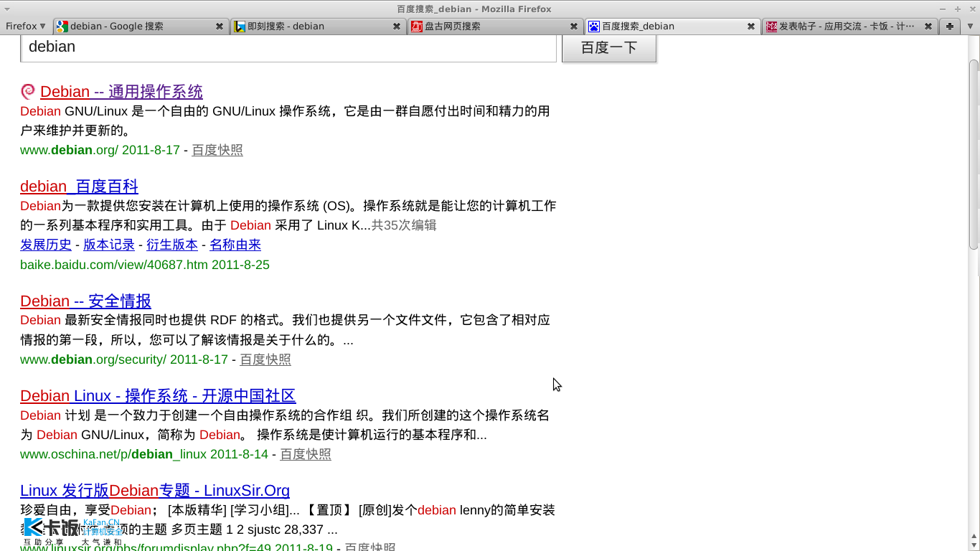Switch to the 发表帖子 - 应用交流 tab

[849, 26]
